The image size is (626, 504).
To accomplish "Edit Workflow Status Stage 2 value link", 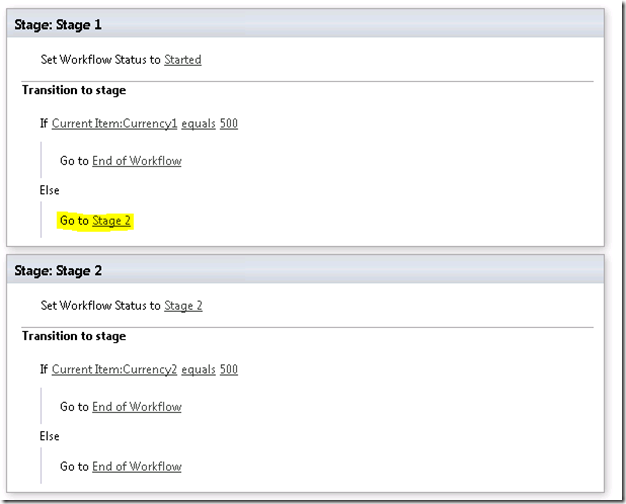I will click(x=183, y=306).
